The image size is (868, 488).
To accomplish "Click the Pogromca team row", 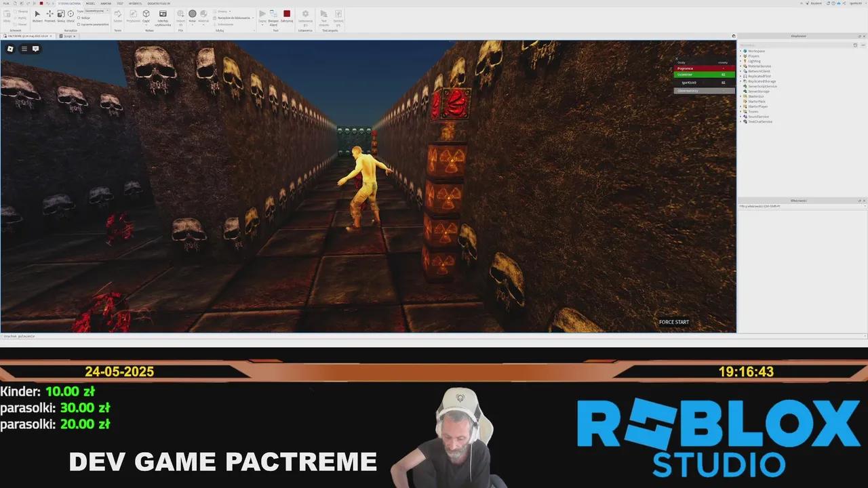I will (704, 68).
